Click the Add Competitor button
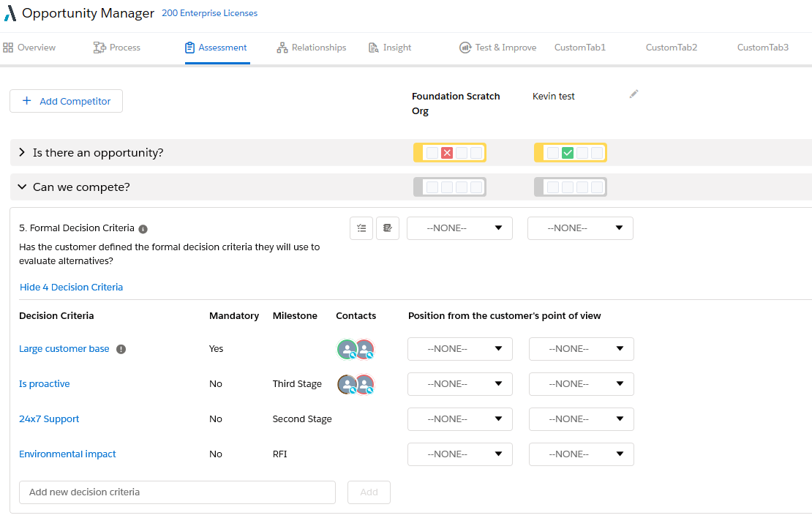Viewport: 812px width, 518px height. point(67,101)
